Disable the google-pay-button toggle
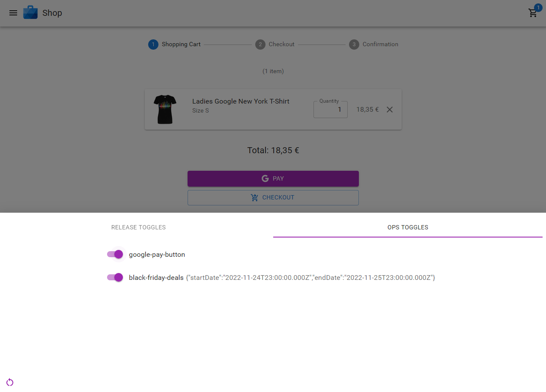This screenshot has height=392, width=546. pyautogui.click(x=115, y=254)
